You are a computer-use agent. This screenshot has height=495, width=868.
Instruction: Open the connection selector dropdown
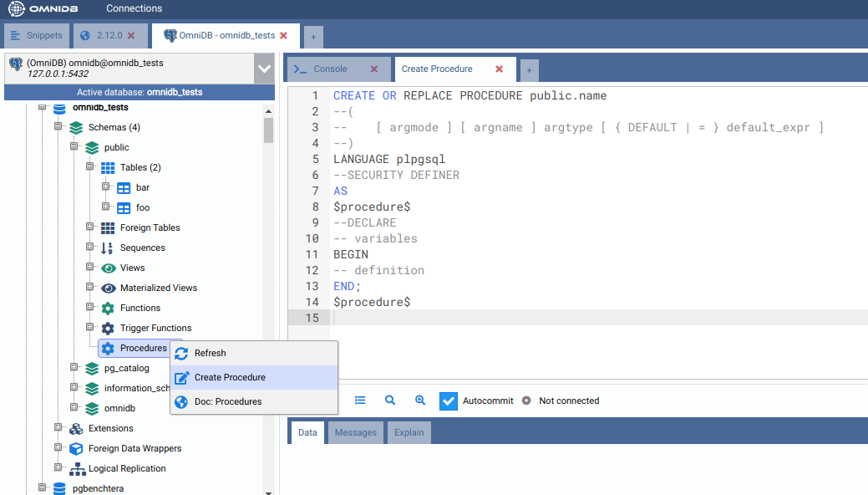(x=264, y=69)
